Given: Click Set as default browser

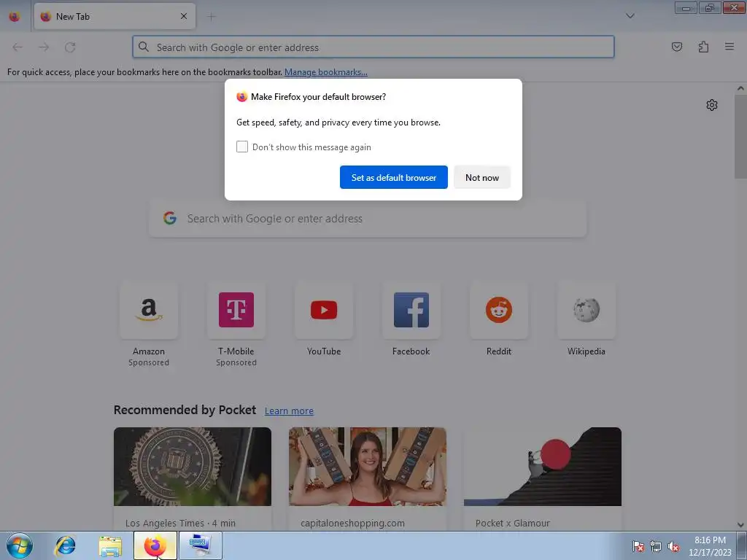Looking at the screenshot, I should pos(393,177).
